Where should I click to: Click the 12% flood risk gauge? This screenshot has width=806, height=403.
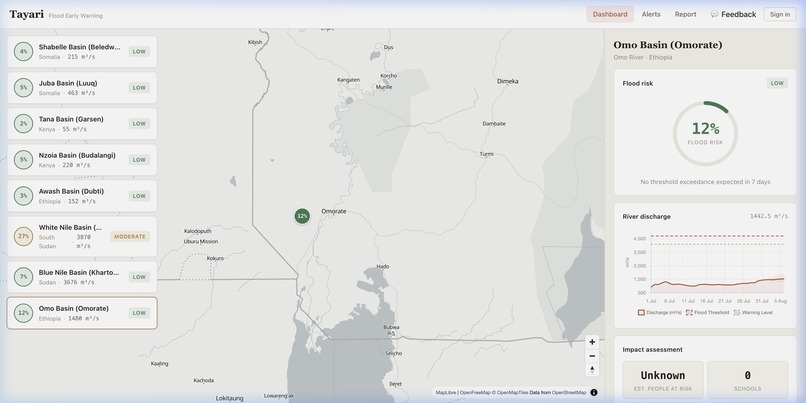pos(705,133)
